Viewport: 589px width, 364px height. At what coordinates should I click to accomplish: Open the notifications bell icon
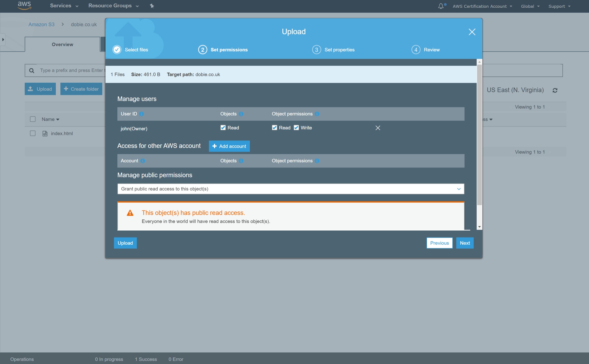[441, 6]
